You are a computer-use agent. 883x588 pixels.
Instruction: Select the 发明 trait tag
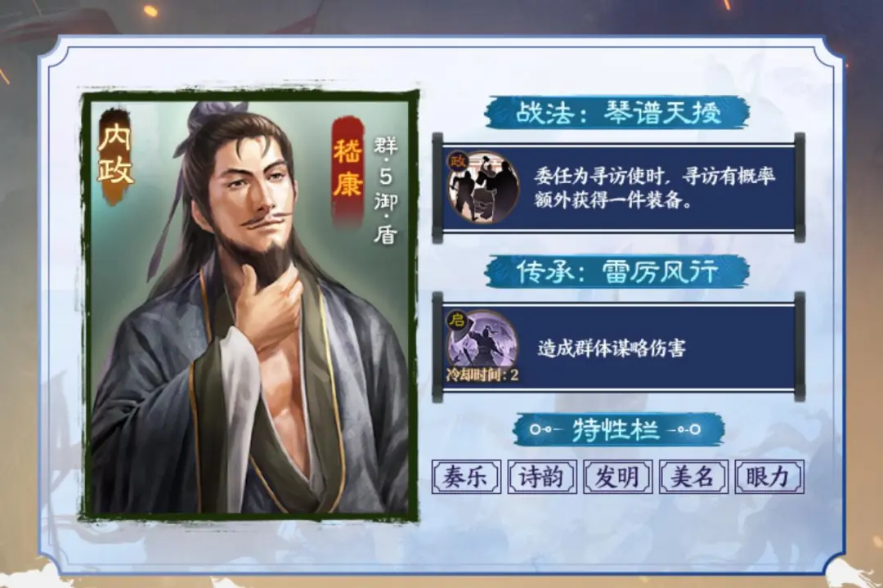618,477
